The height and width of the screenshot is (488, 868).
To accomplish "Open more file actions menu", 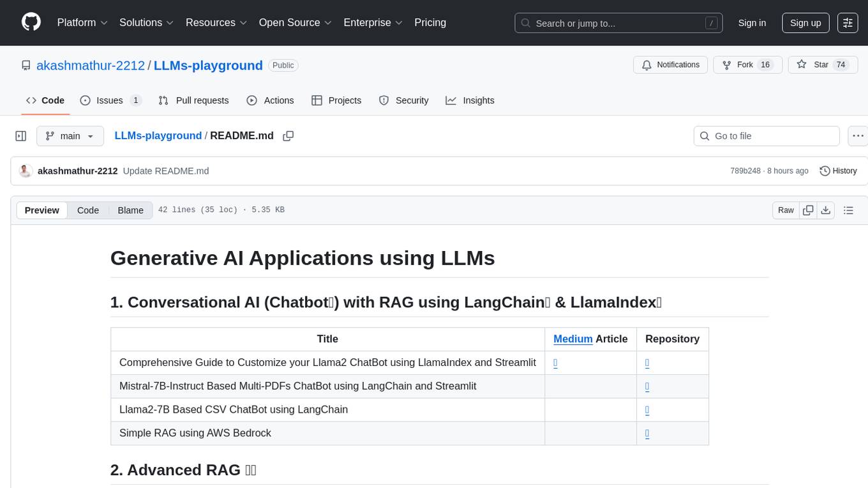I will [x=858, y=136].
